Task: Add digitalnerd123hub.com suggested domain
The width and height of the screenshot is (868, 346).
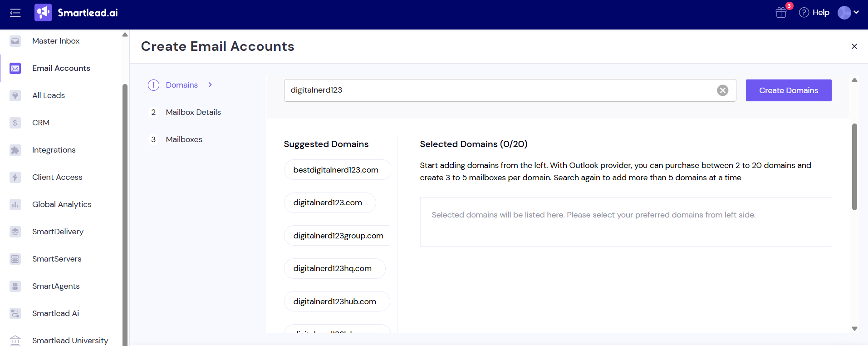Action: (337, 302)
